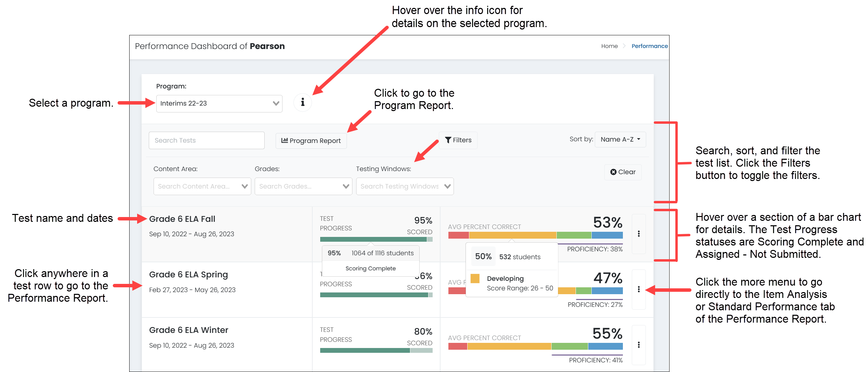
Task: Open the Program dropdown showing Interims 22-23
Action: pos(219,103)
